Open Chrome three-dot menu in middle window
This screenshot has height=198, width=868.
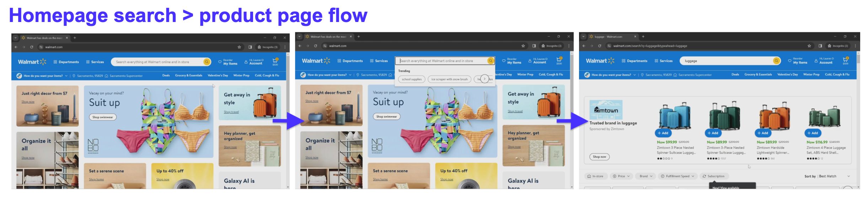[569, 46]
